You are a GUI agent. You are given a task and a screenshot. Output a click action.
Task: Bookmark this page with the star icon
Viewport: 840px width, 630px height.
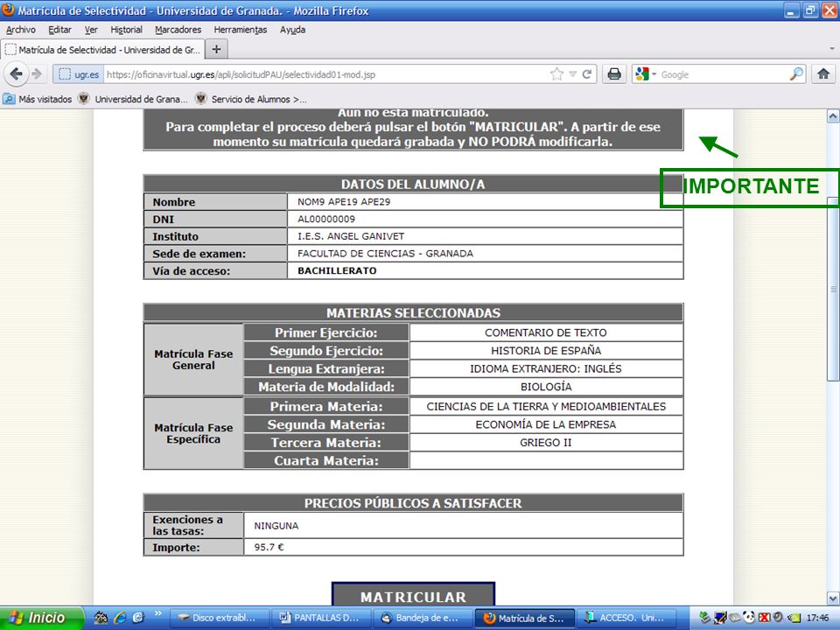click(556, 74)
